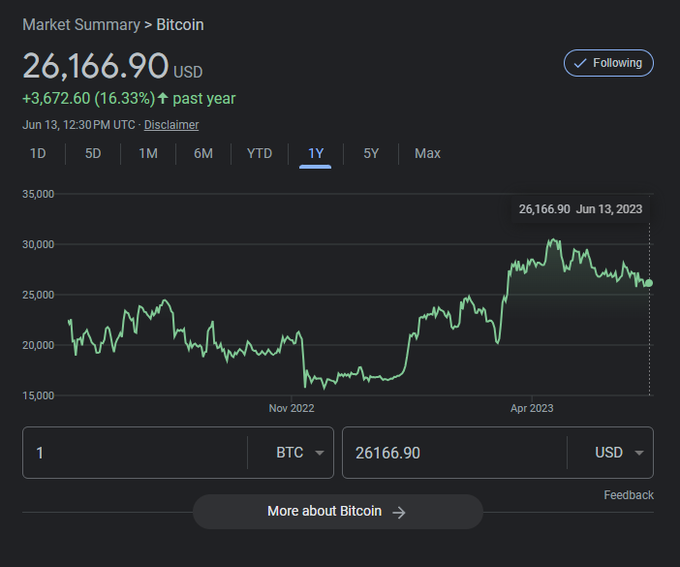Click the BTC amount input field
The height and width of the screenshot is (567, 680).
tap(135, 453)
